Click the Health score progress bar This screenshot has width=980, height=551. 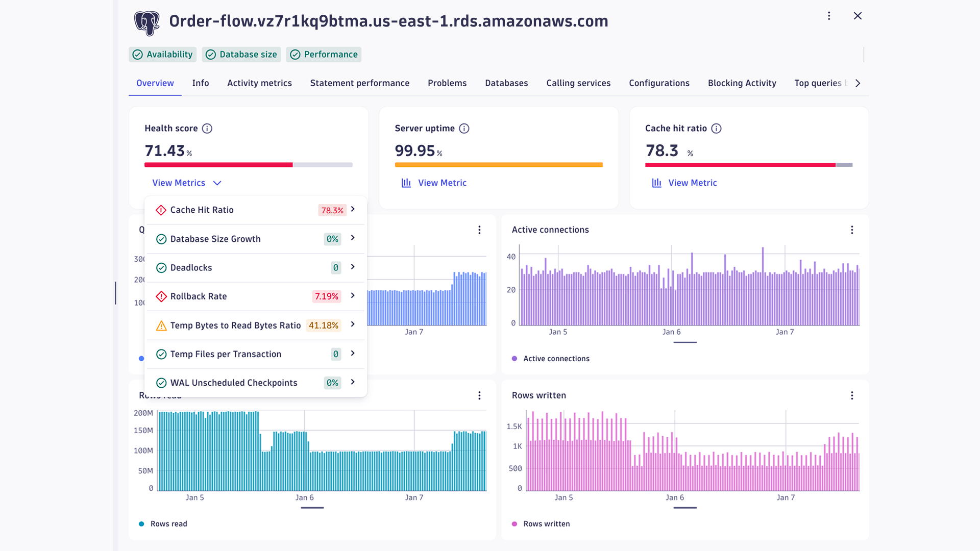tap(248, 165)
